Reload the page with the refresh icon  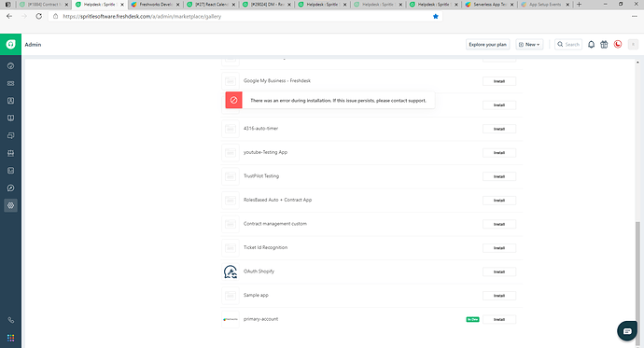[38, 17]
